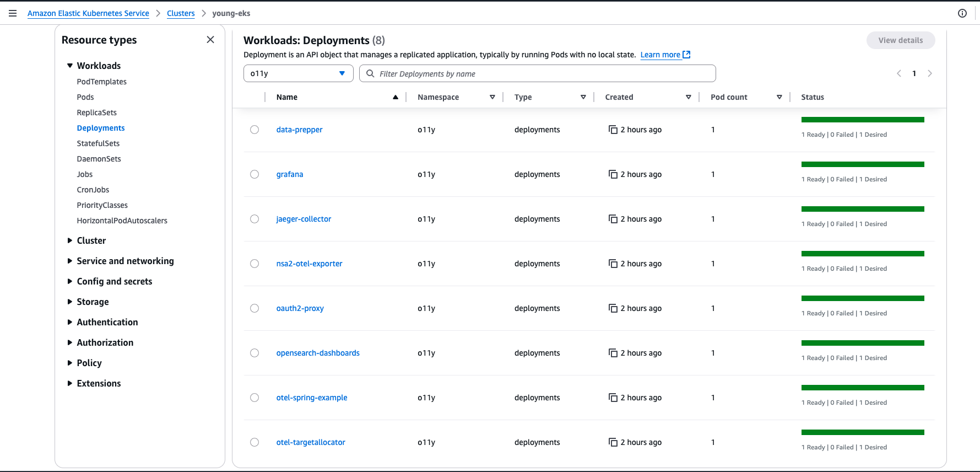Click the info circle icon
Screen dimensions: 980x472
(x=962, y=13)
